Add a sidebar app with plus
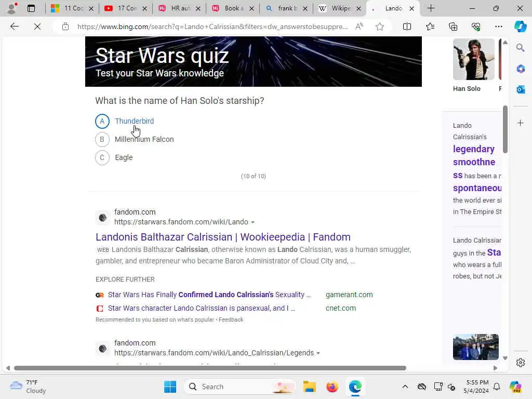 520,123
